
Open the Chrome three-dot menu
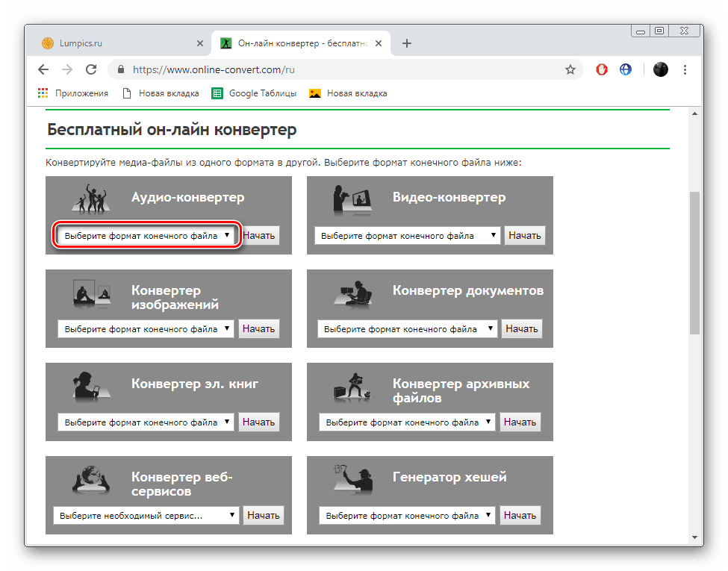click(x=685, y=69)
